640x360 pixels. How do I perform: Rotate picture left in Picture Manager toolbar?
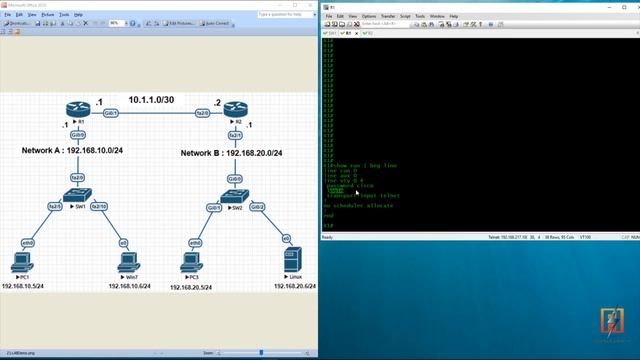[148, 23]
